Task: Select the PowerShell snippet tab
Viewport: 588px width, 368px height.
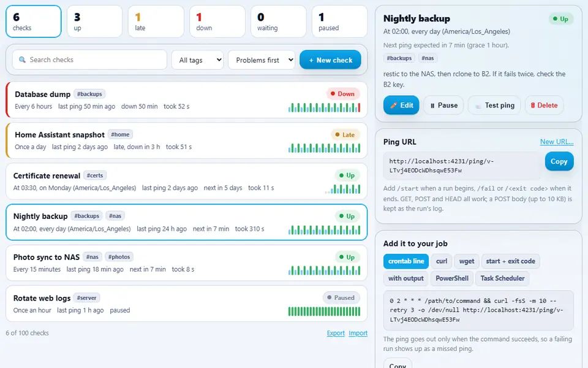Action: tap(452, 278)
